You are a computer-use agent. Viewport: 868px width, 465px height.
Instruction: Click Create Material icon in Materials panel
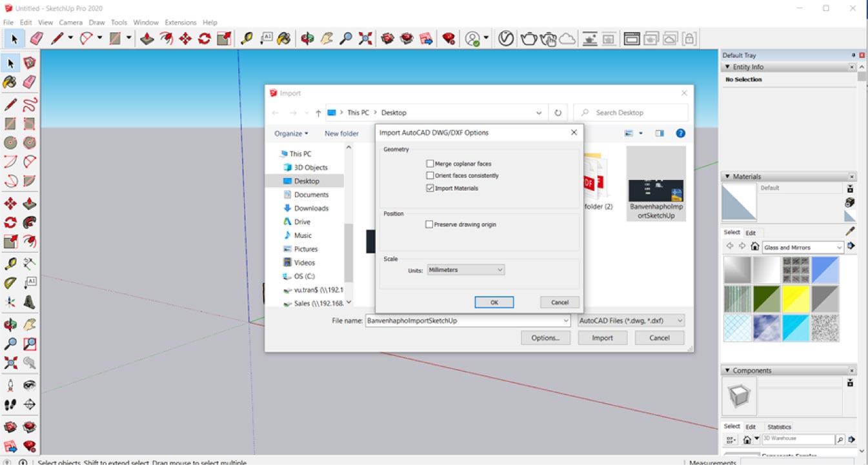coord(850,203)
